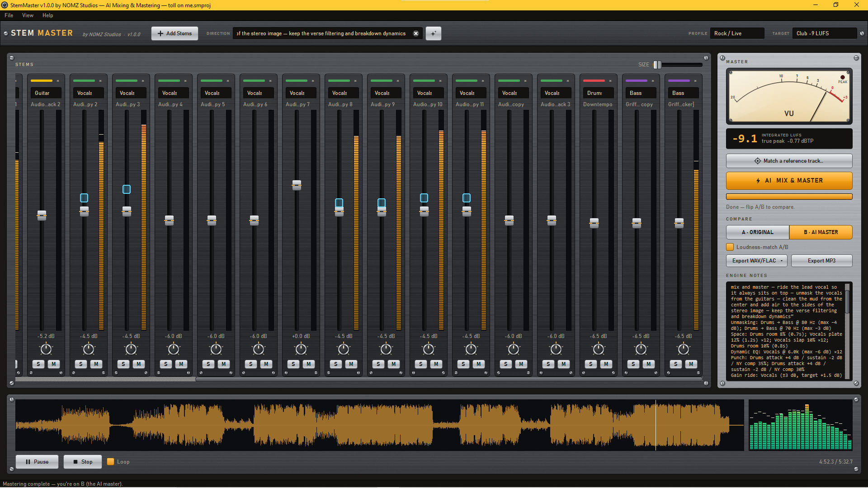Click the pan knob on Guitar channel
This screenshot has width=868, height=488.
pyautogui.click(x=46, y=349)
